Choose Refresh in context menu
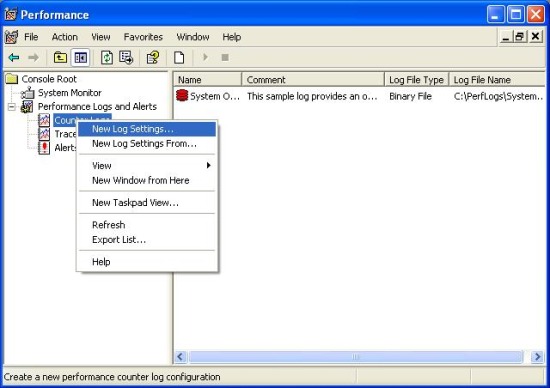The width and height of the screenshot is (550, 388). pos(147,225)
